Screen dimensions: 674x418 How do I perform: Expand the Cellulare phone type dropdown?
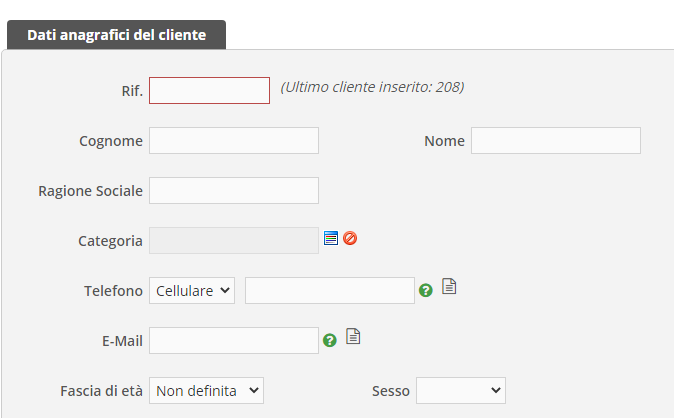tap(192, 290)
